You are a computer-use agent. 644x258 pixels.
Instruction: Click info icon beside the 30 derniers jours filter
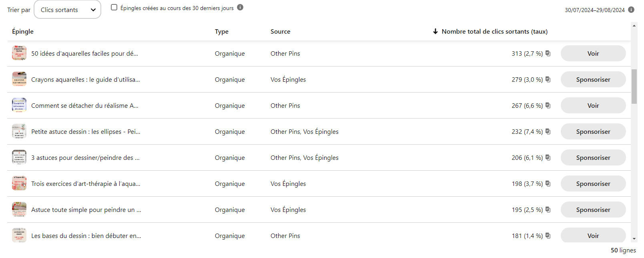[x=240, y=7]
